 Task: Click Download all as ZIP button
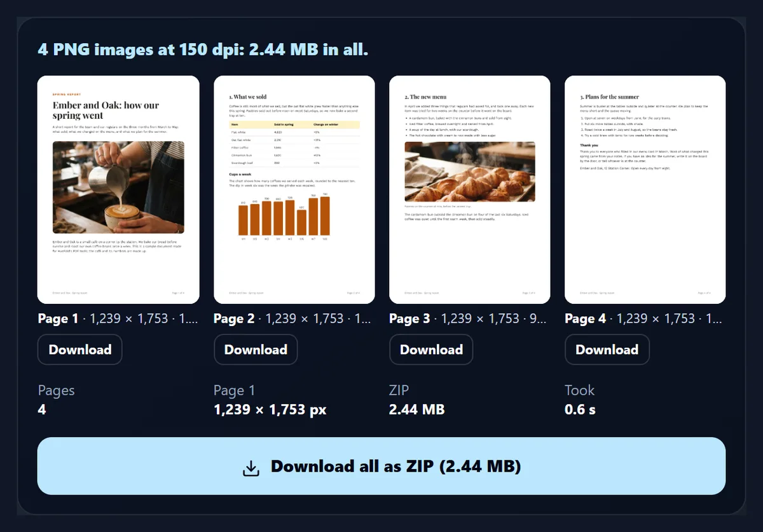(x=381, y=466)
